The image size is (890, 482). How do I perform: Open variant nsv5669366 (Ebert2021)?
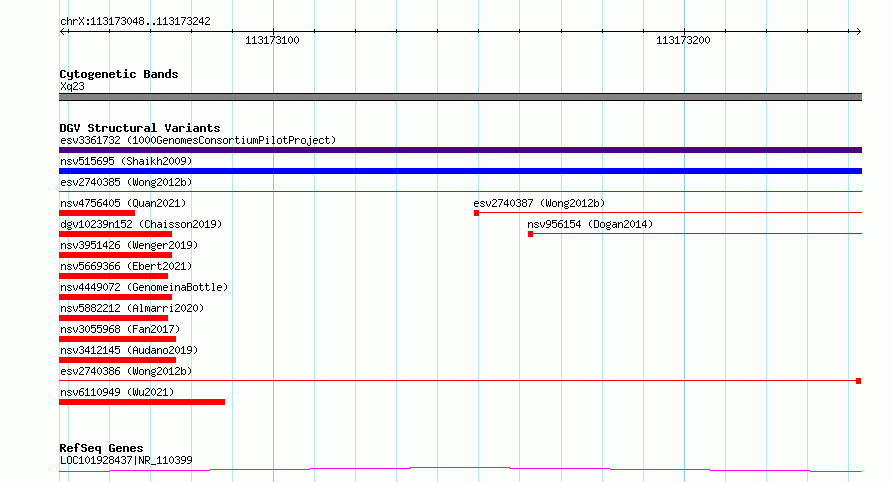click(x=126, y=266)
